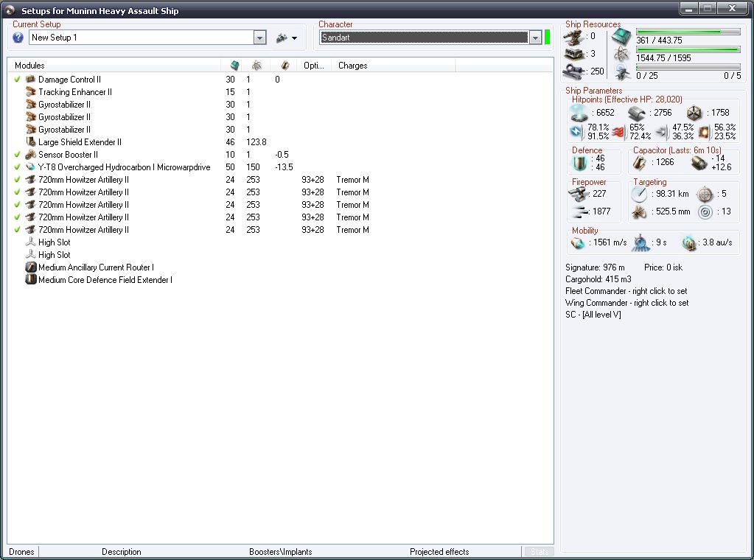Screen dimensions: 754x560
Task: Click the green character status indicator
Action: click(x=547, y=38)
